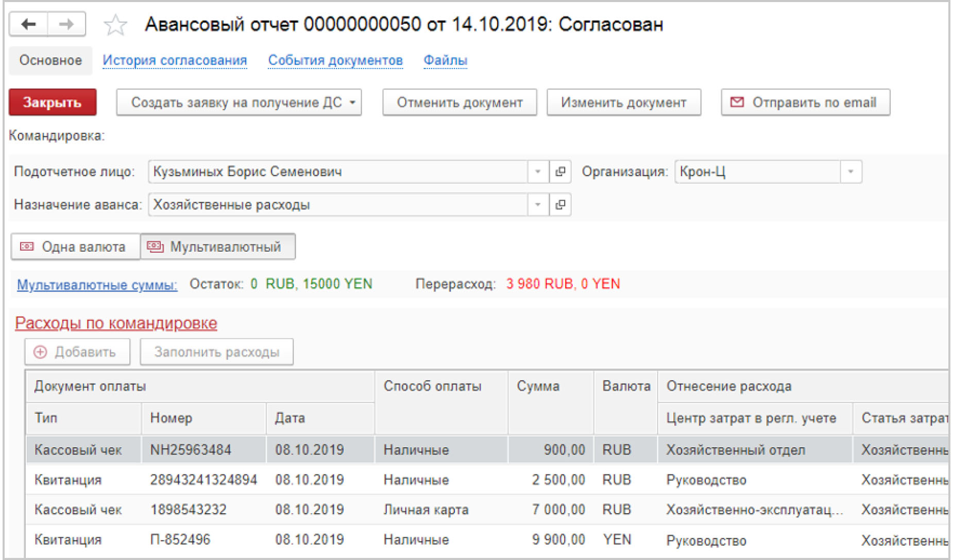Open Подотчетное лицо record via open icon
Image resolution: width=953 pixels, height=560 pixels.
coord(560,171)
